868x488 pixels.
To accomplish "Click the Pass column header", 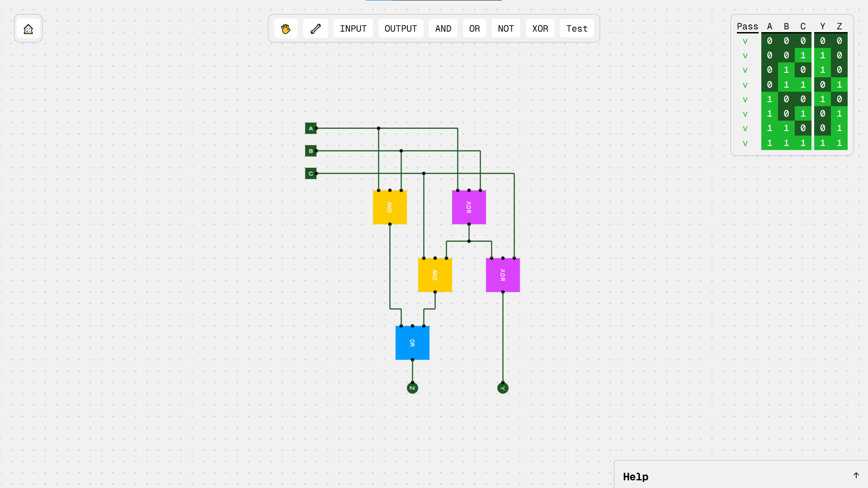I will pyautogui.click(x=747, y=27).
